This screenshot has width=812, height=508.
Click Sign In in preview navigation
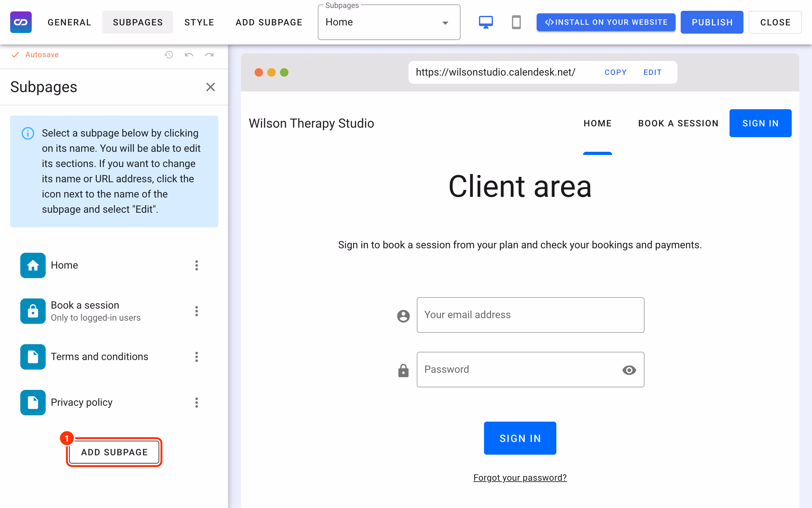tap(760, 123)
